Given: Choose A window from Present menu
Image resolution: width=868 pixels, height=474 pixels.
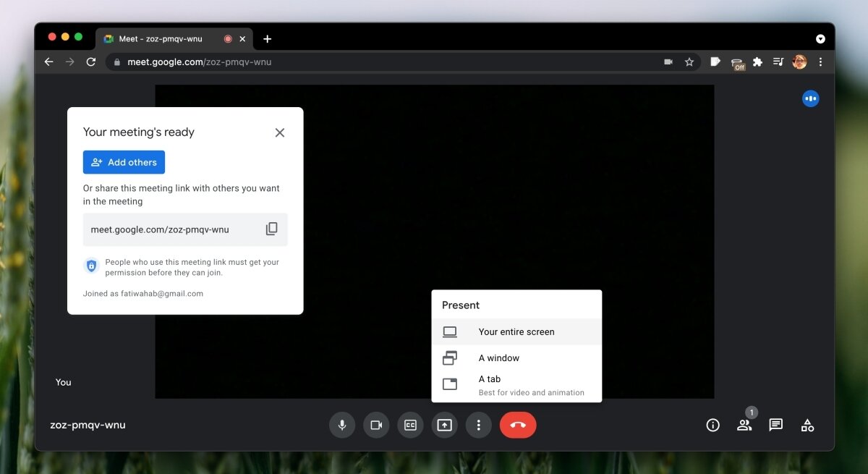Looking at the screenshot, I should [x=516, y=357].
